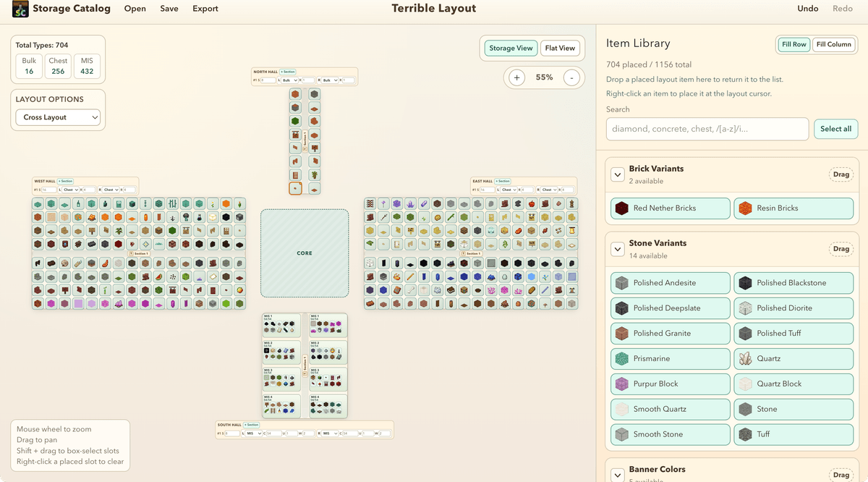Add a section to North Hall
The image size is (868, 482).
point(288,72)
